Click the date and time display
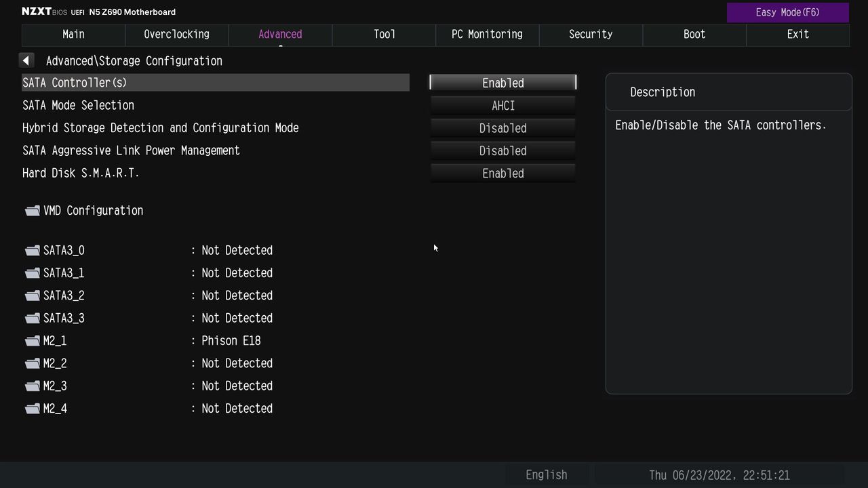The image size is (868, 488). point(719,475)
